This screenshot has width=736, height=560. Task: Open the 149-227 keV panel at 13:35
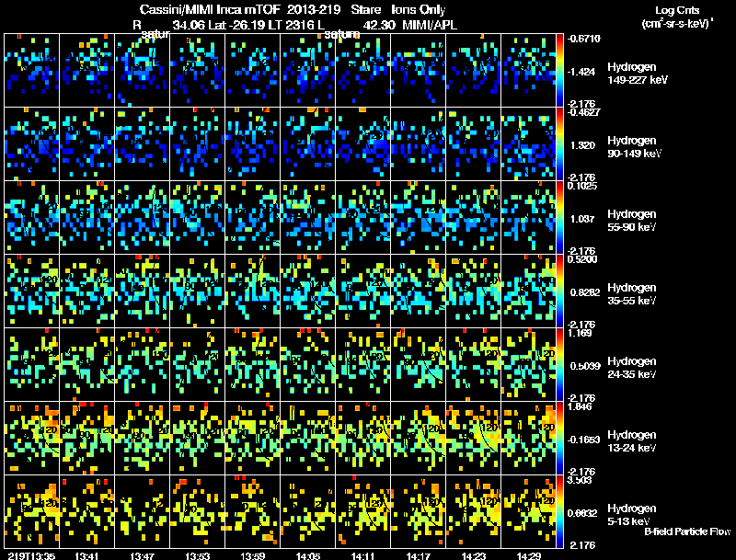pos(32,71)
